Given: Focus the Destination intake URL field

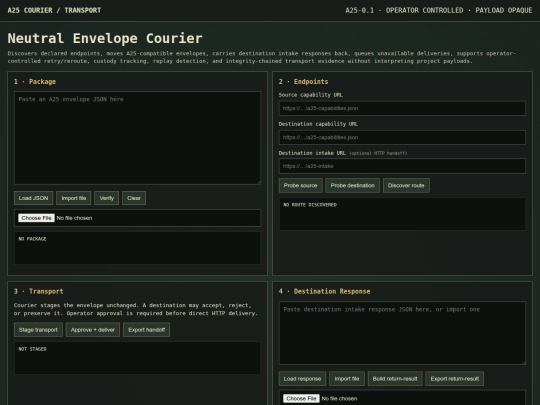Looking at the screenshot, I should [x=402, y=166].
